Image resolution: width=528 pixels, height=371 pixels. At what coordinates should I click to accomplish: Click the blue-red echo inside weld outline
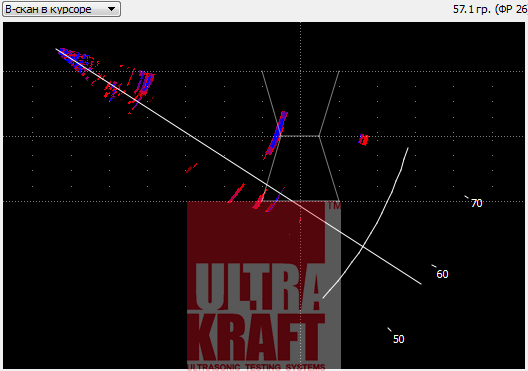pyautogui.click(x=276, y=135)
